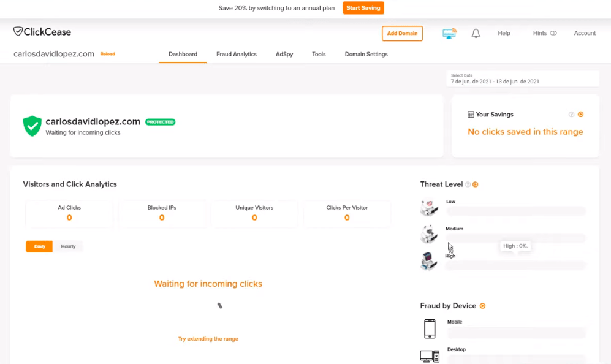The width and height of the screenshot is (611, 364).
Task: Click the 'Visitors and Click Analytics' heading
Action: pyautogui.click(x=70, y=184)
